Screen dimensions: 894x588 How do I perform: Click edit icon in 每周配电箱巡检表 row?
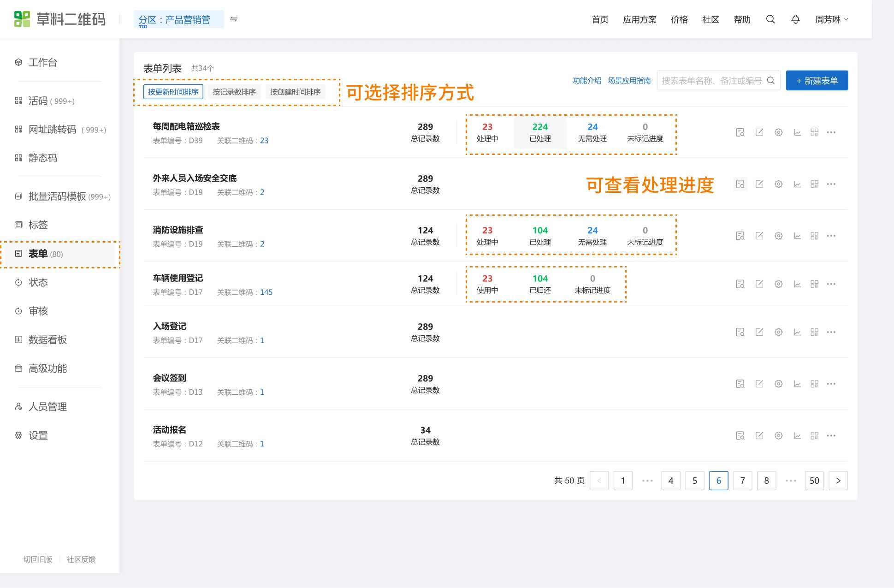tap(759, 132)
